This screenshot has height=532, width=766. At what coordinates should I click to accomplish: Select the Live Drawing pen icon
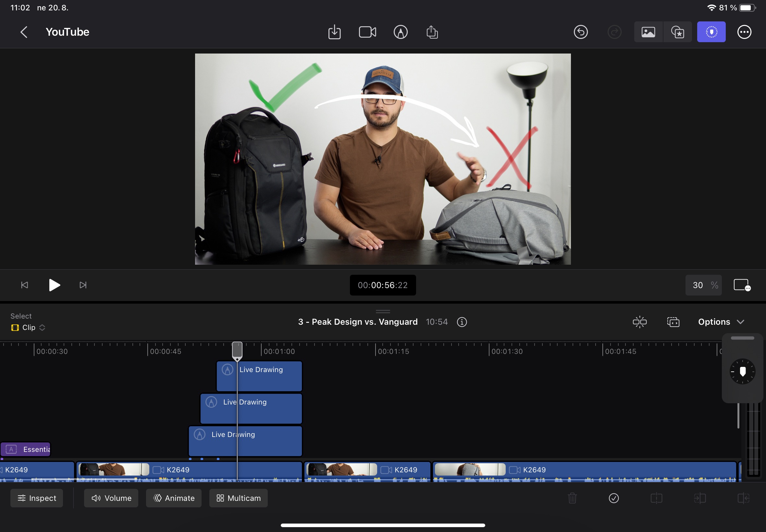(400, 32)
